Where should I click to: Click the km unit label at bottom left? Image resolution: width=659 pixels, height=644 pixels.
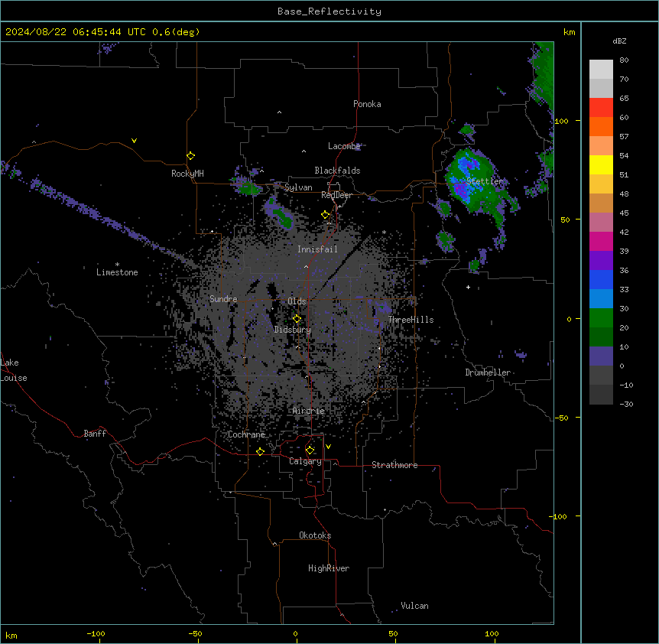11,635
